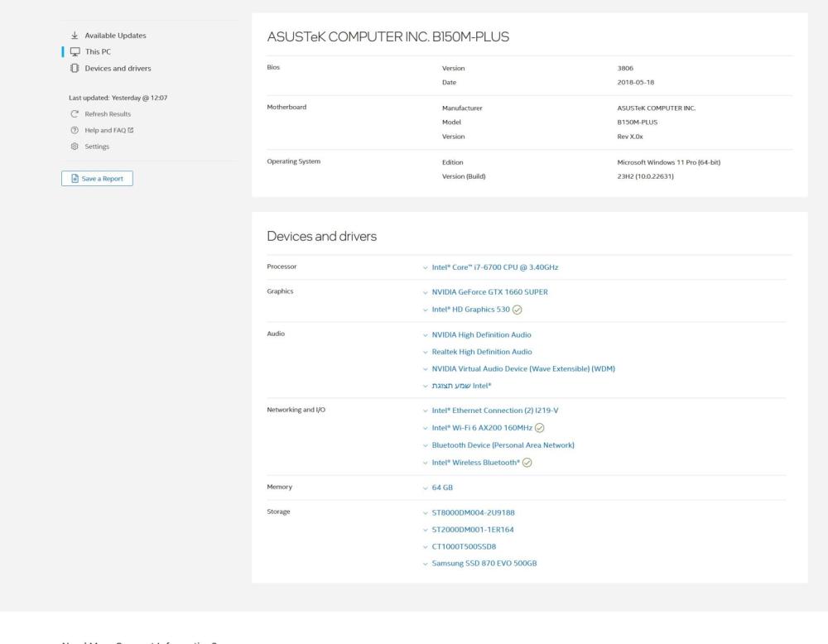Click Intel HD Graphics 530 link
Image resolution: width=828 pixels, height=644 pixels.
470,310
